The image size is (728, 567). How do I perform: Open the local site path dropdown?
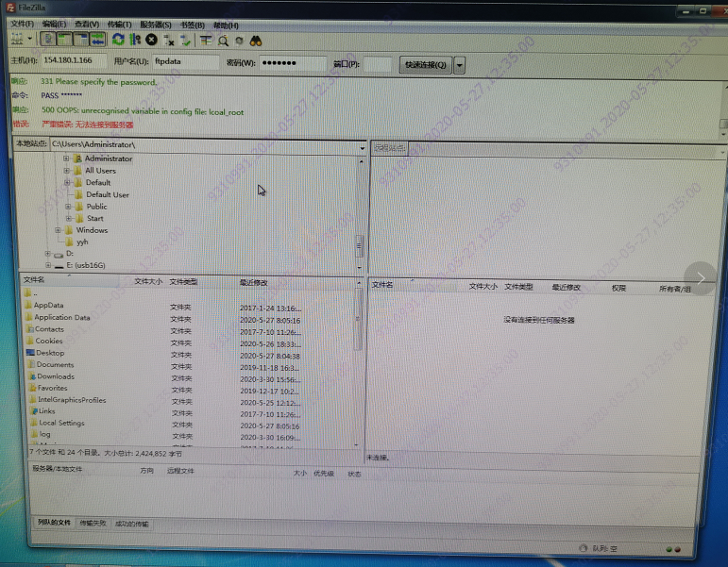coord(362,148)
